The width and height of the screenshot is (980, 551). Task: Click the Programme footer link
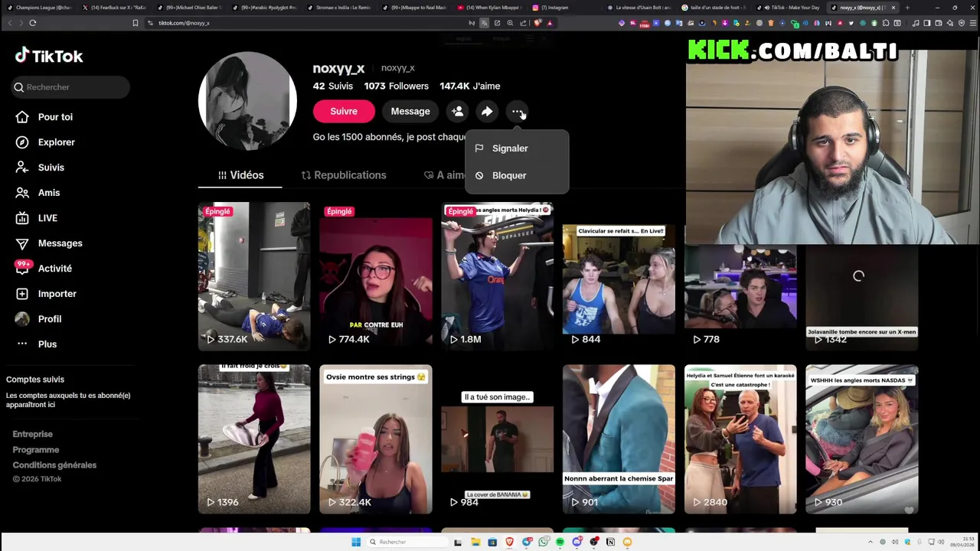(35, 450)
